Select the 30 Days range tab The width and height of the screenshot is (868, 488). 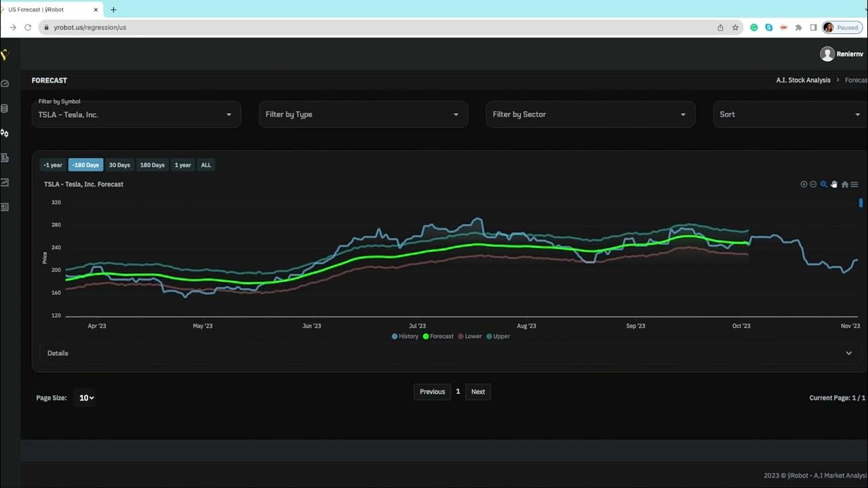point(119,165)
